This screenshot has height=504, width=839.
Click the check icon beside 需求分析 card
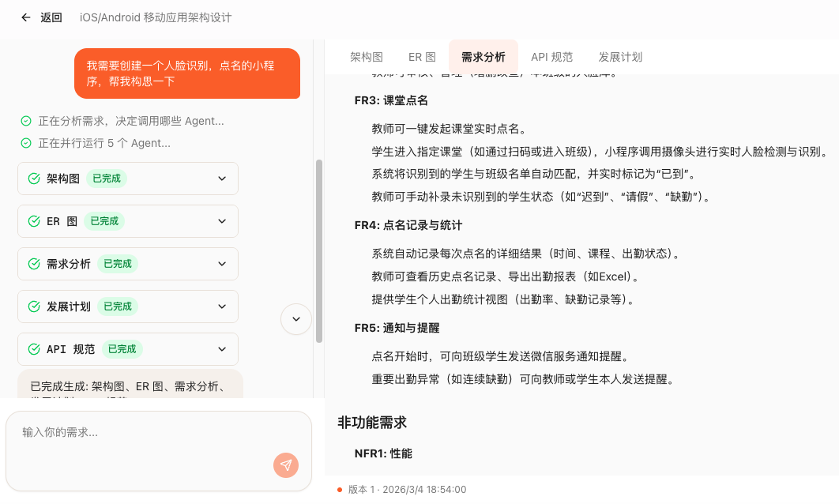click(x=34, y=264)
